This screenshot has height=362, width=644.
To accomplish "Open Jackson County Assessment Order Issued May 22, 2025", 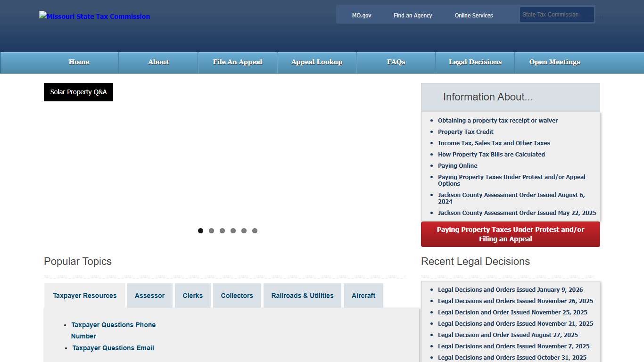I will tap(517, 213).
